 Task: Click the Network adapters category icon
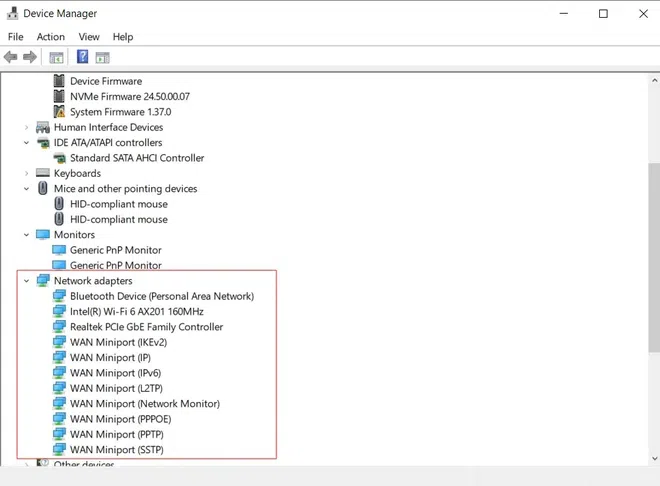(x=43, y=280)
